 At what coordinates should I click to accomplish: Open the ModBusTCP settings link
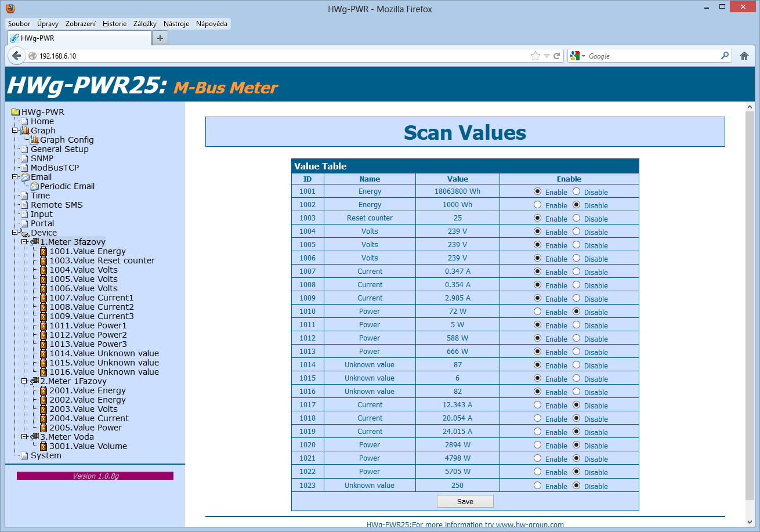pyautogui.click(x=55, y=168)
